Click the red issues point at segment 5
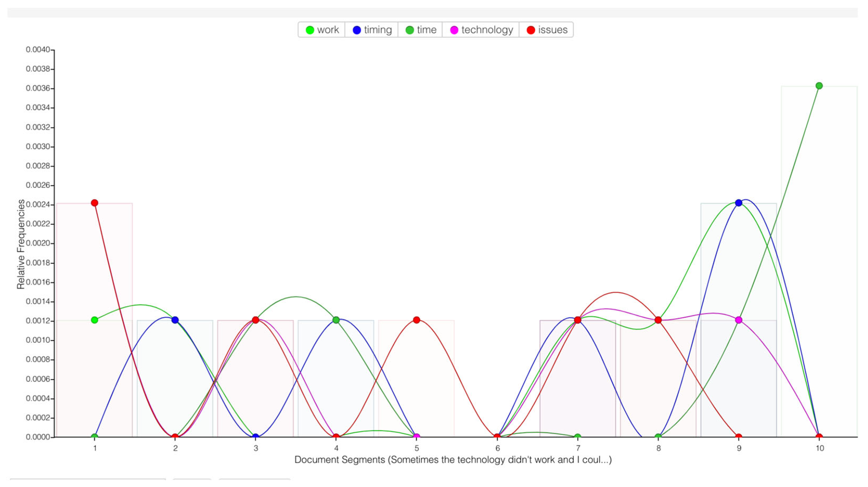 point(416,320)
